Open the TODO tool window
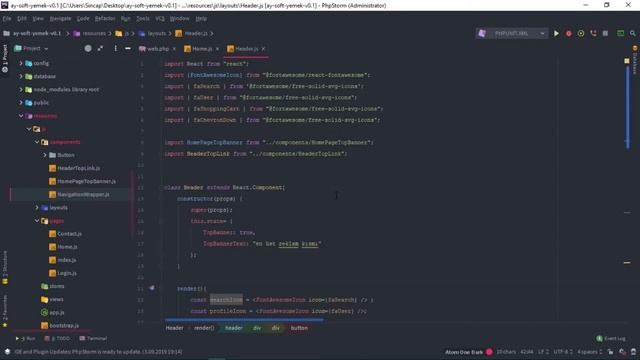 (x=57, y=338)
